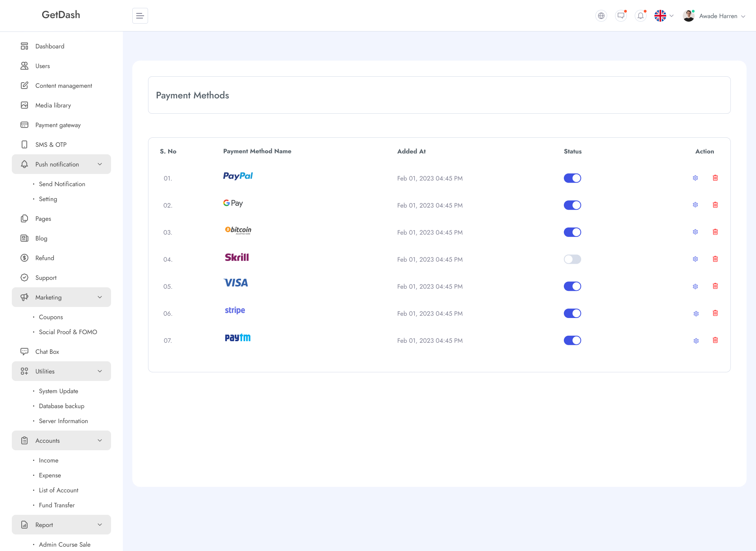Image resolution: width=756 pixels, height=551 pixels.
Task: Click the settings gear for PayPal row
Action: [x=695, y=178]
